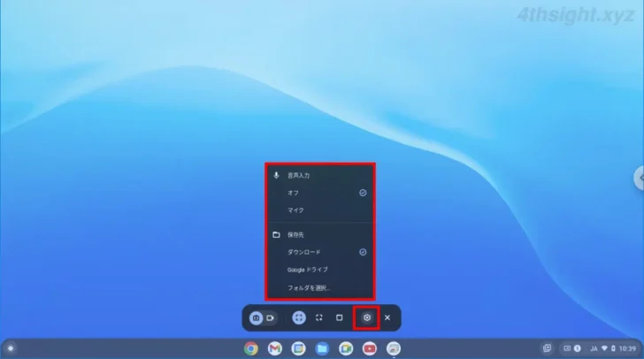Open capture settings gear
Screen dimensions: 644x359
click(367, 317)
